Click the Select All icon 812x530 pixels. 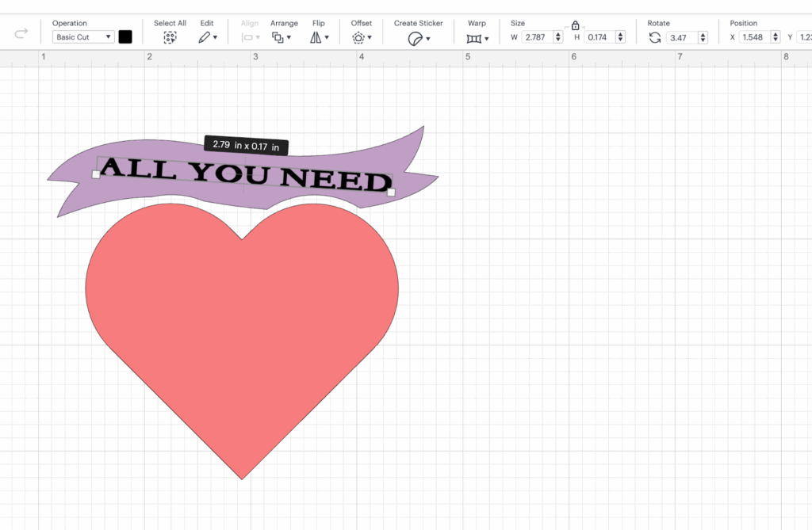[170, 37]
